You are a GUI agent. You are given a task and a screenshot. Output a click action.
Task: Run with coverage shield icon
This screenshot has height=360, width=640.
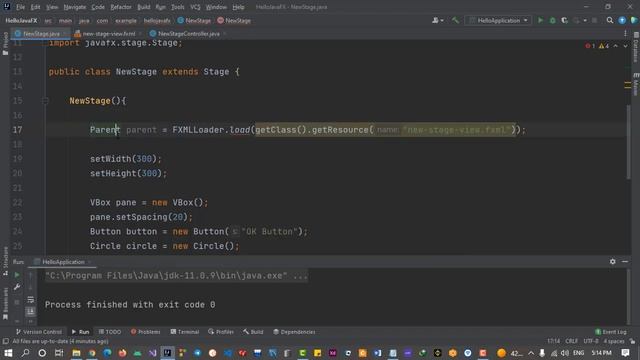click(564, 20)
